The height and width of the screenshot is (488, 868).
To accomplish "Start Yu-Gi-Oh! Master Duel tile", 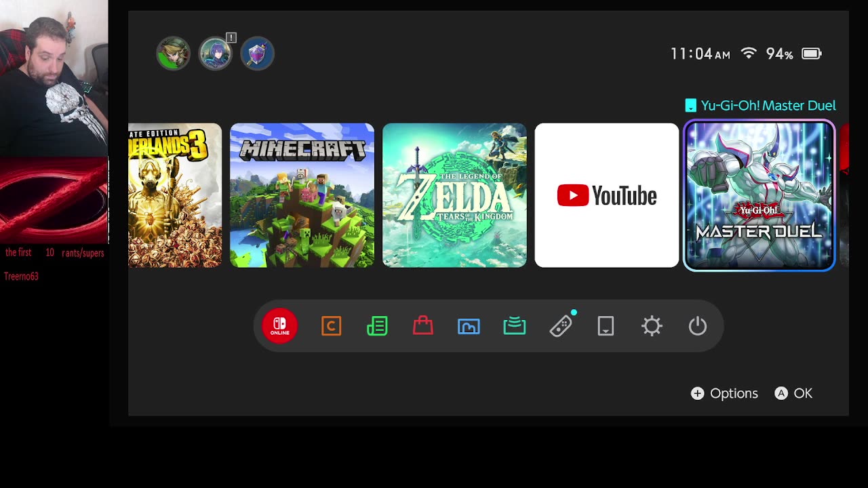I will pos(759,195).
